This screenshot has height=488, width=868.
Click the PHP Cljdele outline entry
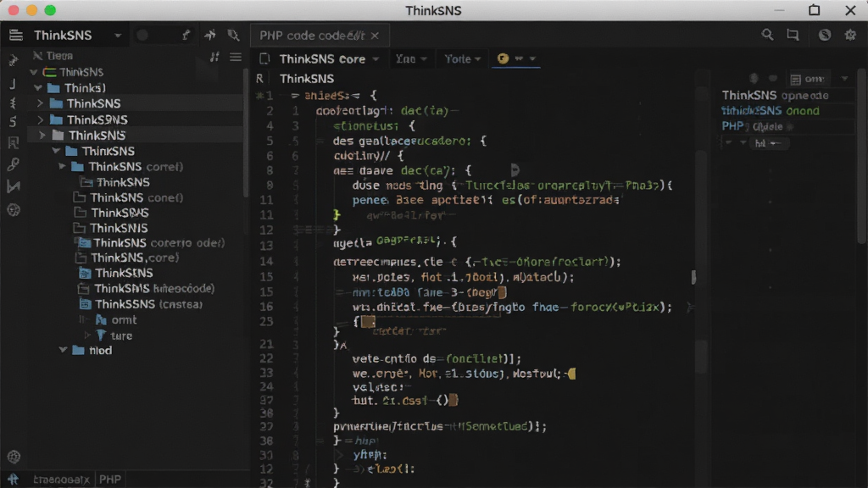click(x=752, y=126)
